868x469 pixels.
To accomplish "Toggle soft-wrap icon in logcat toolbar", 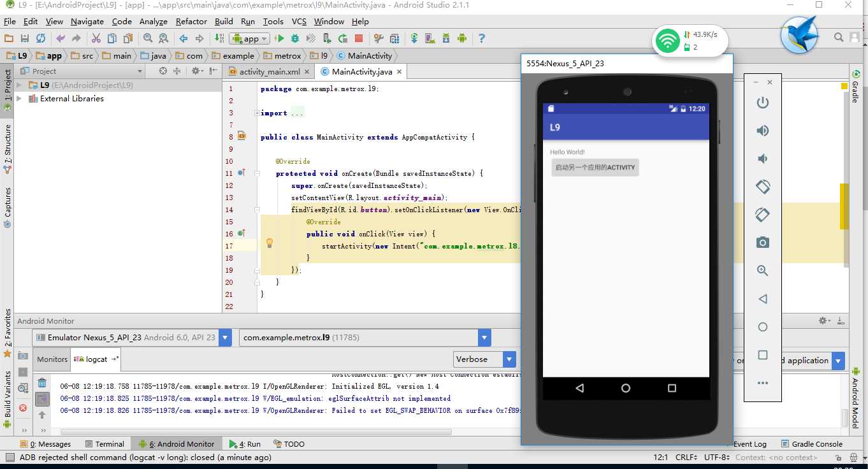I will click(42, 400).
